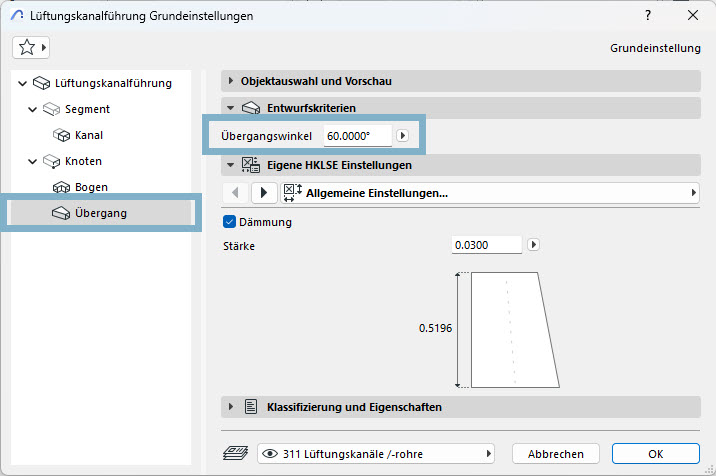Click the Abbrechen button

(556, 454)
